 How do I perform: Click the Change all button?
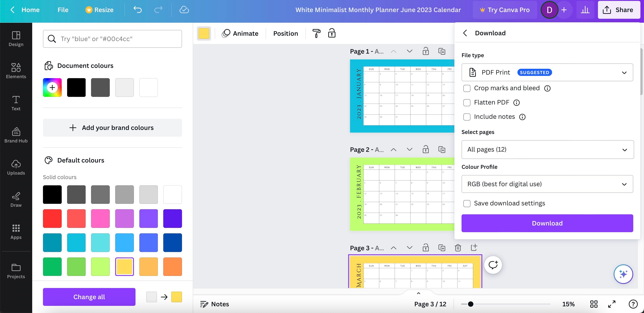pyautogui.click(x=89, y=297)
